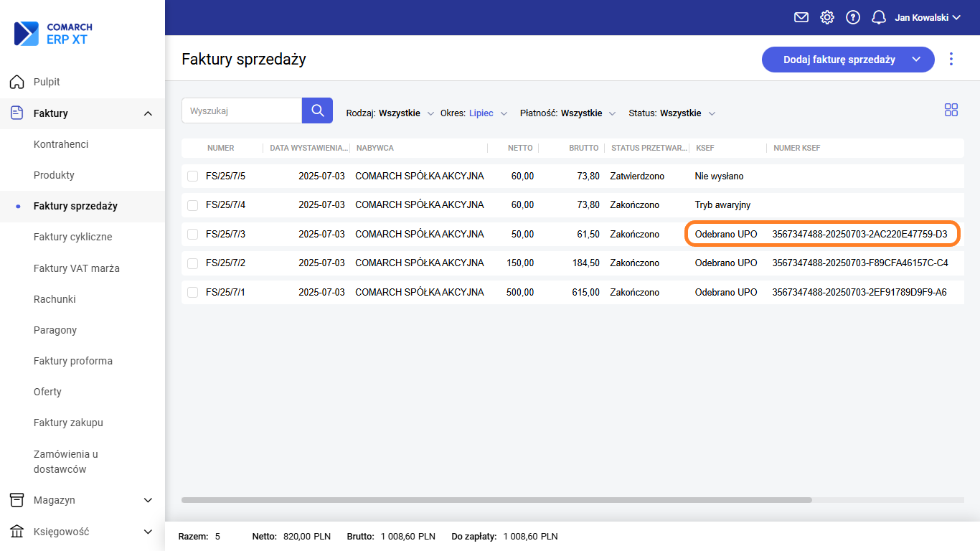
Task: Go to Faktury zakupu menu item
Action: click(x=68, y=423)
